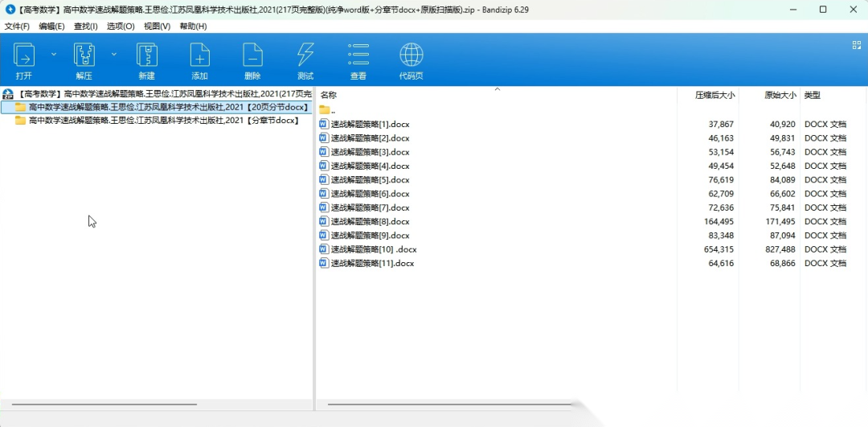
Task: Click the left pane horizontal scrollbar
Action: tap(104, 404)
